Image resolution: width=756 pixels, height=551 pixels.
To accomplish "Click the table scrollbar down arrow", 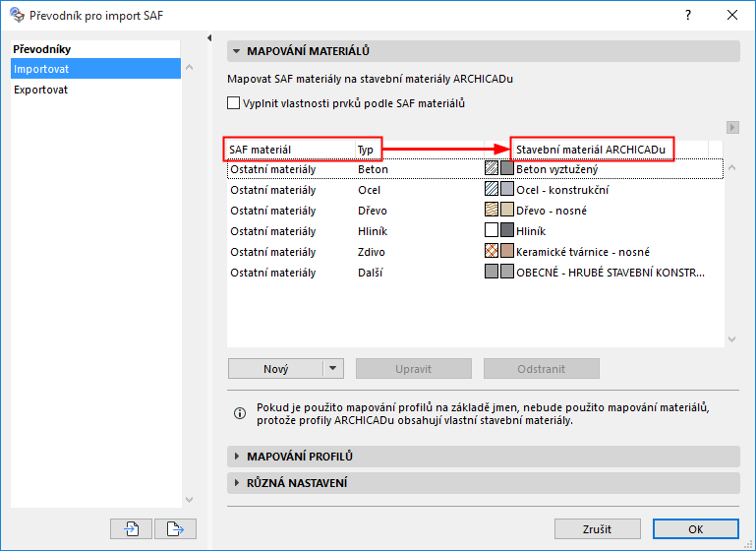I will [731, 339].
